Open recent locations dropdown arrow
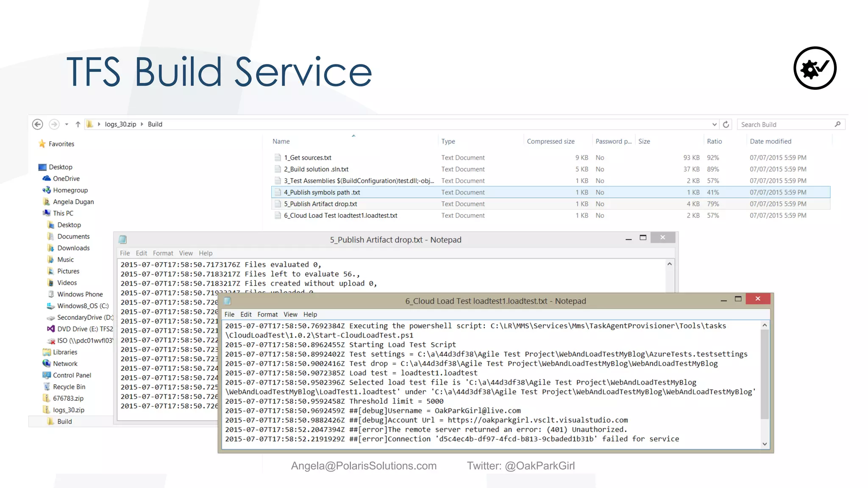Image resolution: width=868 pixels, height=488 pixels. 67,125
